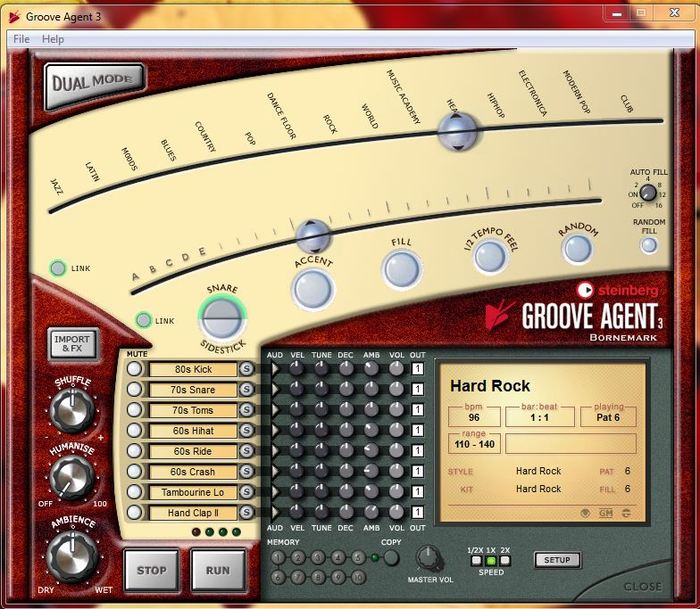
Task: Open the 80s Kick instrument selector
Action: (x=193, y=369)
